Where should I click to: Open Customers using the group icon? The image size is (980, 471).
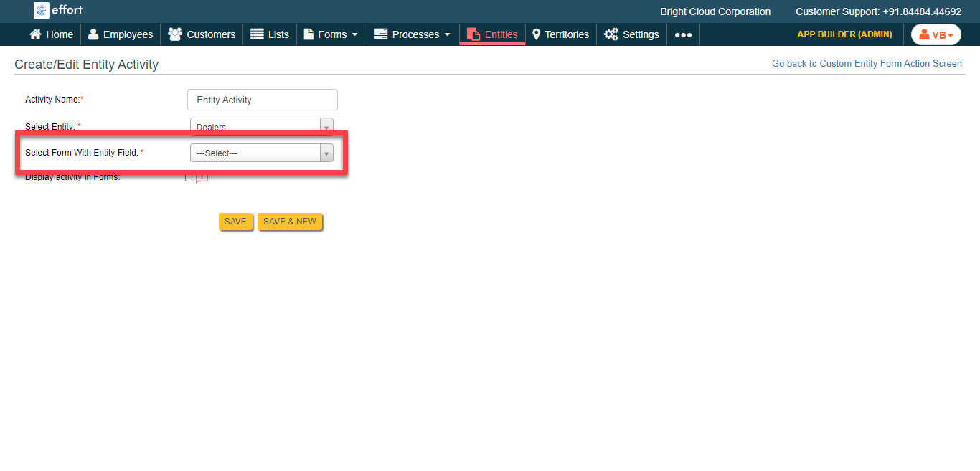point(174,34)
